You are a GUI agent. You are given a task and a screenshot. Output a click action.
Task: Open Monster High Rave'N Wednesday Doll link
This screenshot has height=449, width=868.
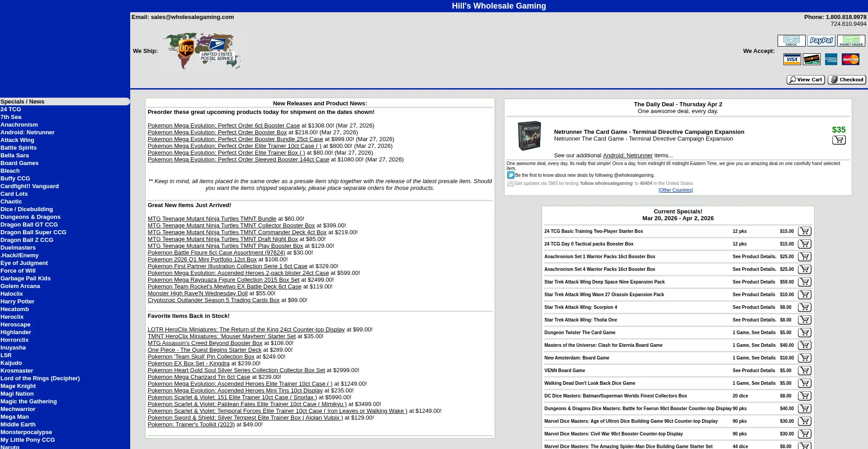198,293
